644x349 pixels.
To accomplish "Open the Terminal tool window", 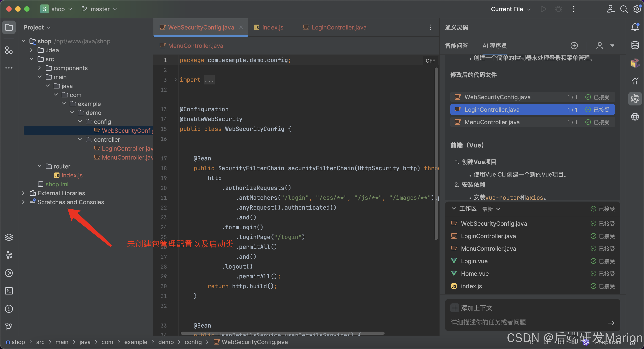I will coord(9,291).
